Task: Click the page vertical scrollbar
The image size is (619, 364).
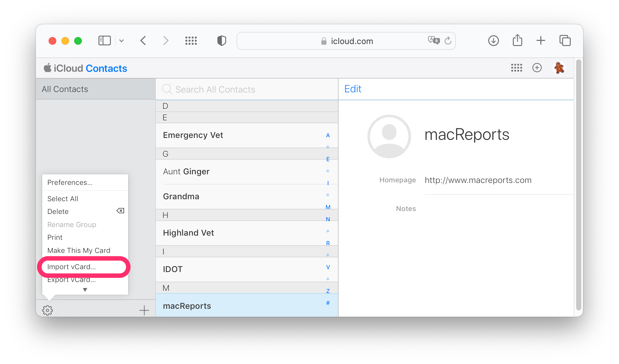Action: pyautogui.click(x=578, y=185)
